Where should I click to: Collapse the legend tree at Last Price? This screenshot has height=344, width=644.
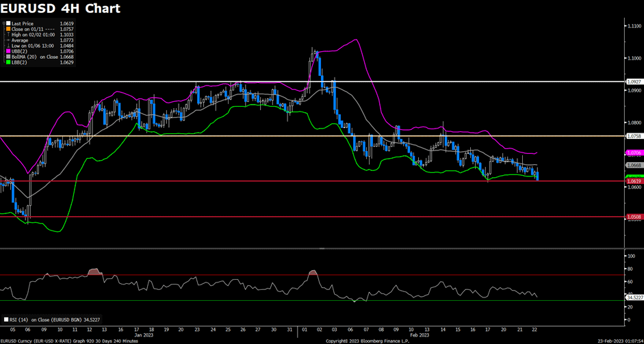click(4, 24)
